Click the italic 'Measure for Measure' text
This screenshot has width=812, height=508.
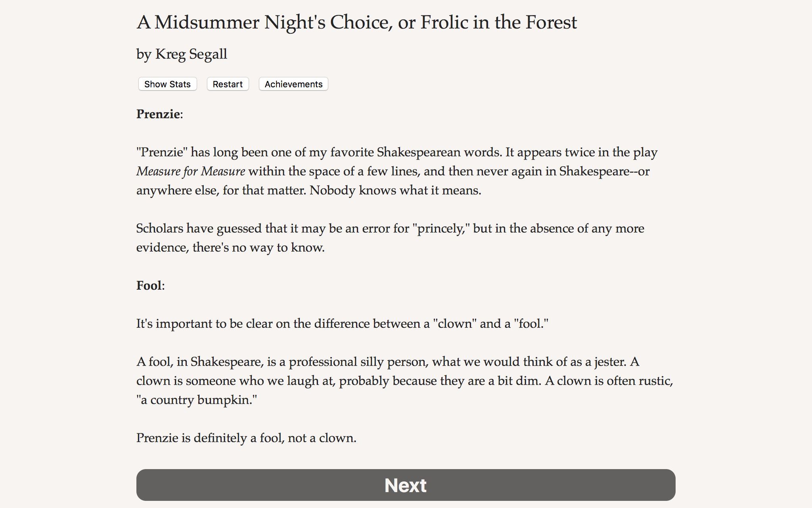[x=191, y=171]
